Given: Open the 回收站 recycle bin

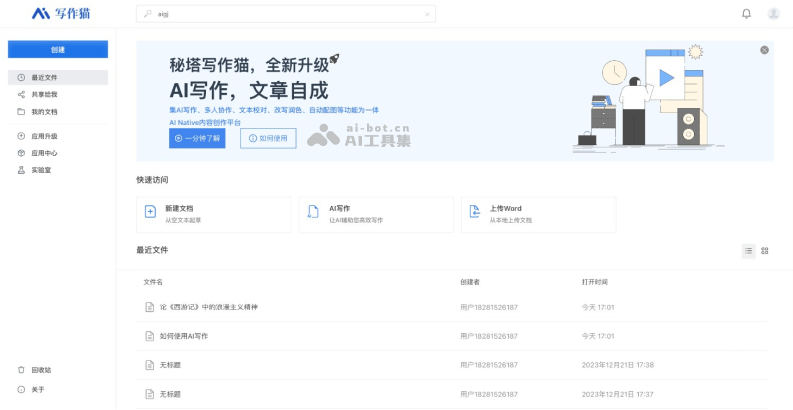Looking at the screenshot, I should click(41, 370).
